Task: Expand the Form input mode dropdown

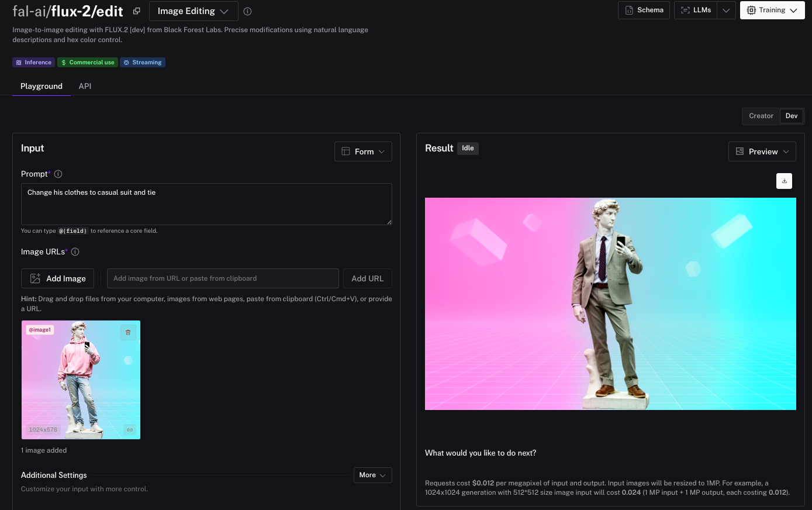Action: click(363, 151)
